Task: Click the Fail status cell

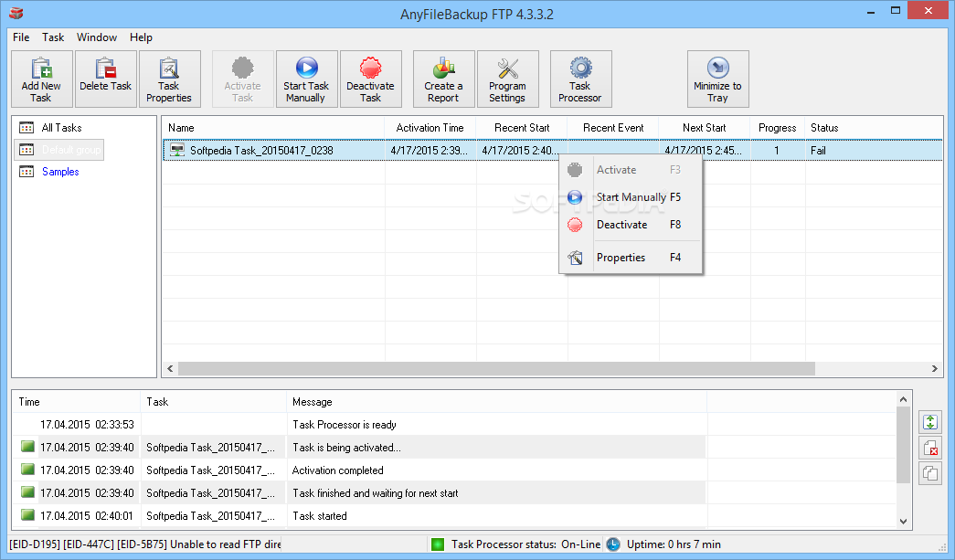Action: (x=818, y=151)
